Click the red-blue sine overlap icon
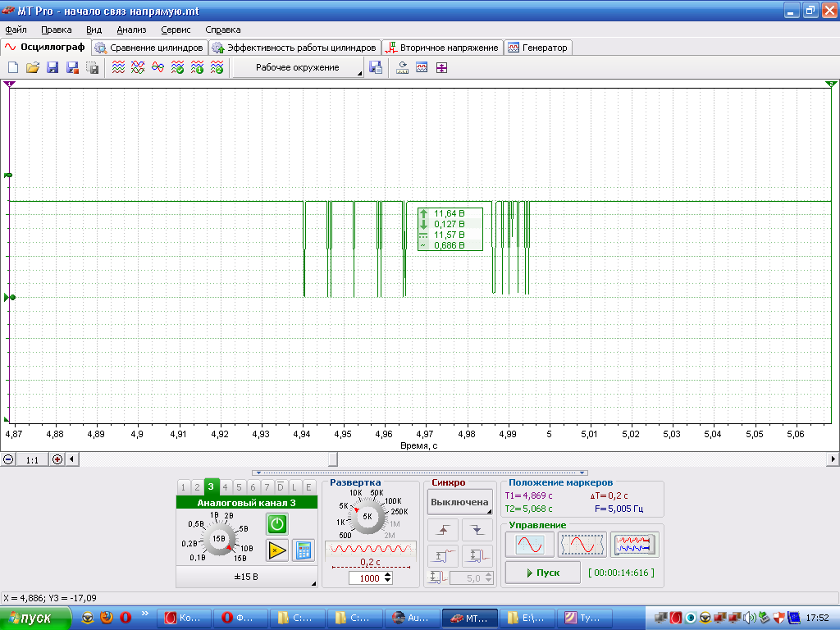This screenshot has height=630, width=840. [157, 67]
